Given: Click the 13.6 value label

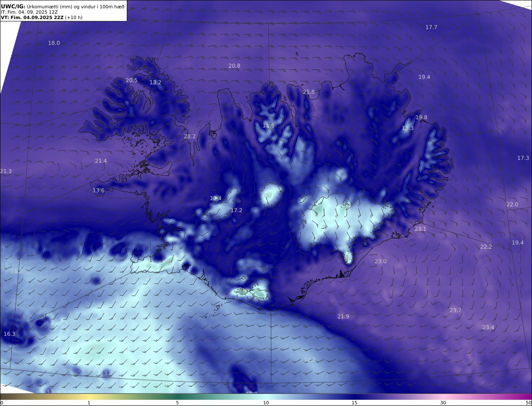Looking at the screenshot, I should pos(99,190).
